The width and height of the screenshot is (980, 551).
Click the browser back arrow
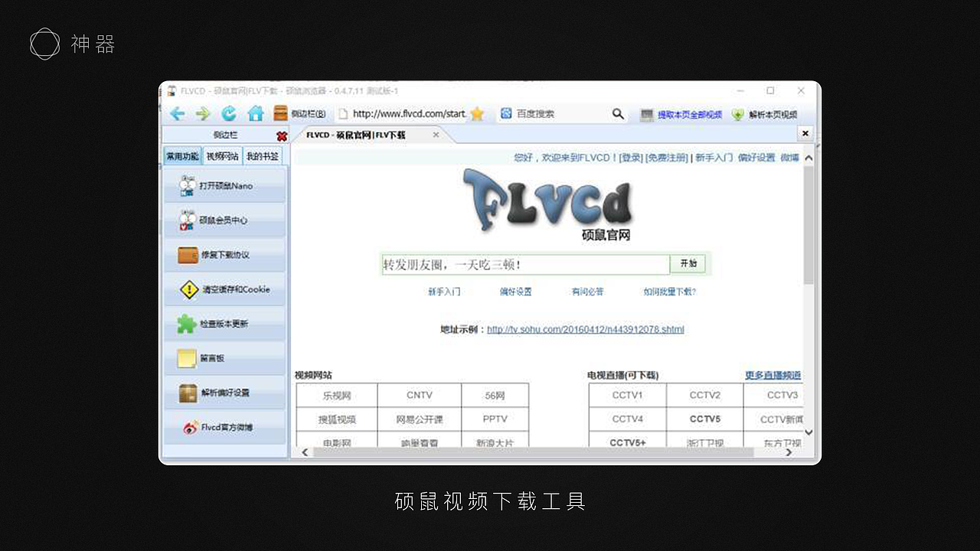177,114
